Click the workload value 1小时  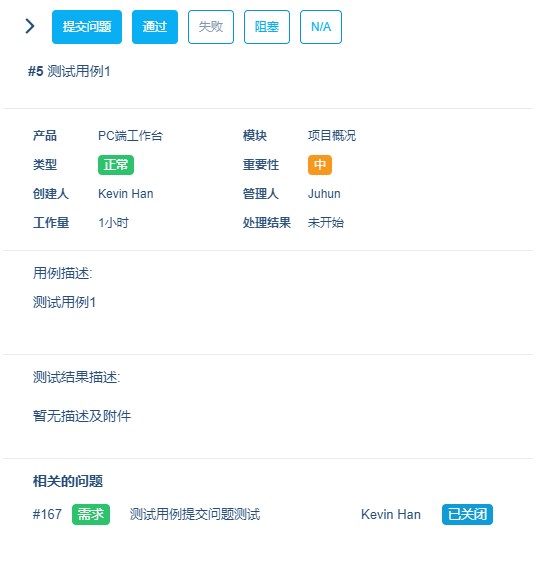click(113, 223)
